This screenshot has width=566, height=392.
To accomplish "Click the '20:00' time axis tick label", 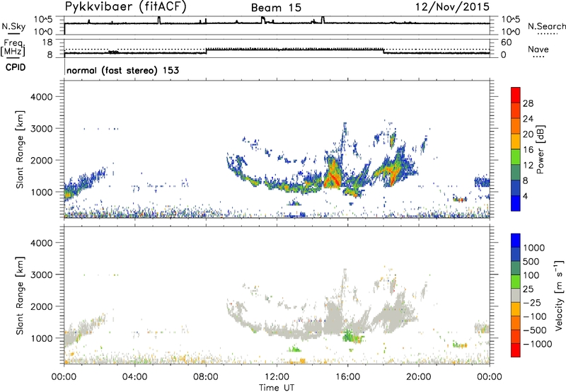I will pos(418,377).
